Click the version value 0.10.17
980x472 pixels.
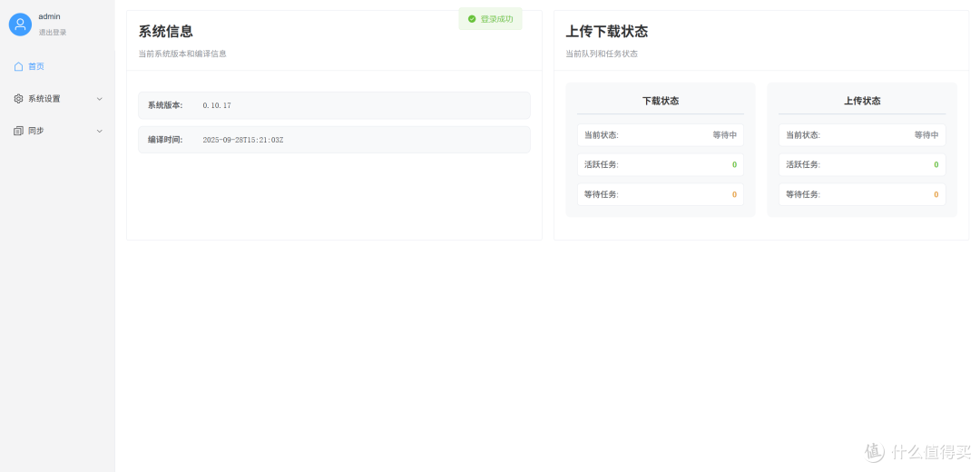click(x=217, y=105)
